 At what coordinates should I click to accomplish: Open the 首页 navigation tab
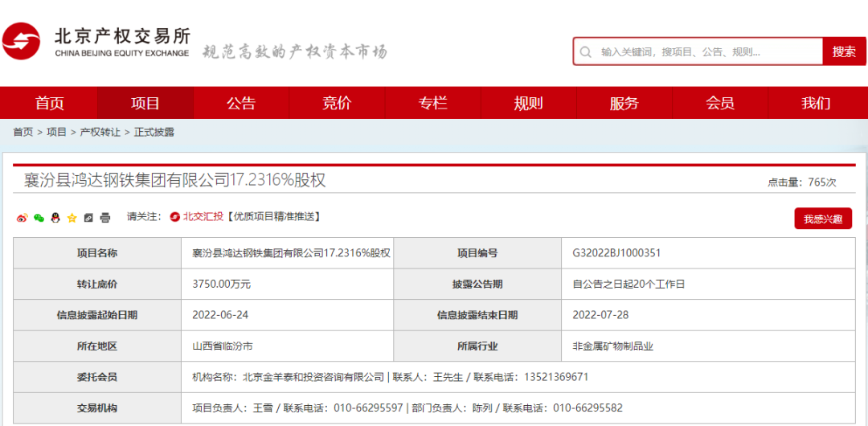pyautogui.click(x=50, y=103)
